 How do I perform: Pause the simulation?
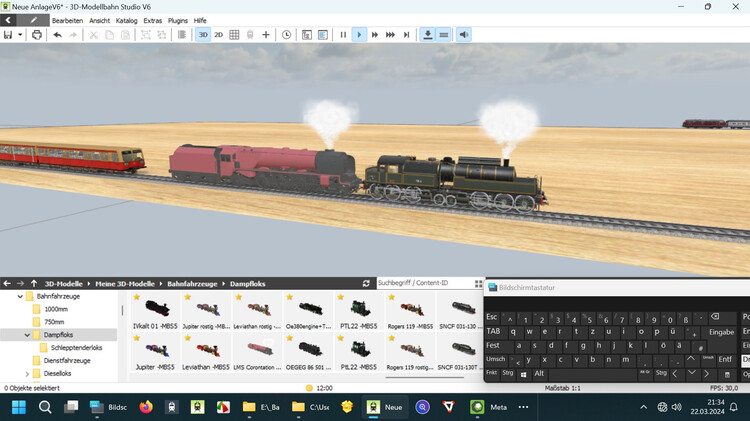point(343,35)
